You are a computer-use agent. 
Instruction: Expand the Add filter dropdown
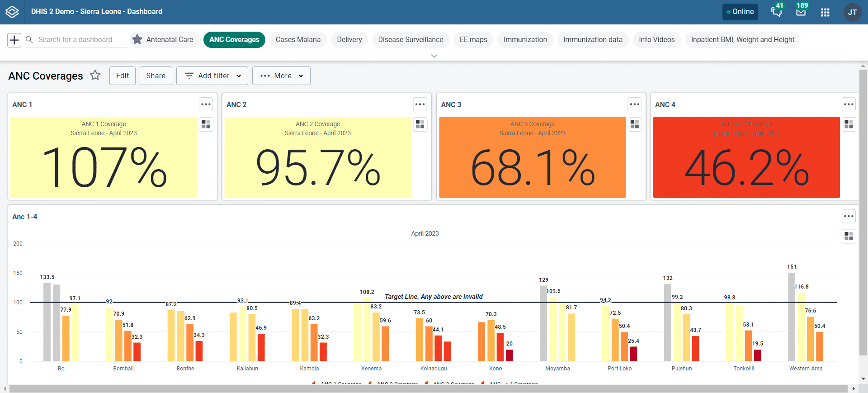[x=212, y=76]
